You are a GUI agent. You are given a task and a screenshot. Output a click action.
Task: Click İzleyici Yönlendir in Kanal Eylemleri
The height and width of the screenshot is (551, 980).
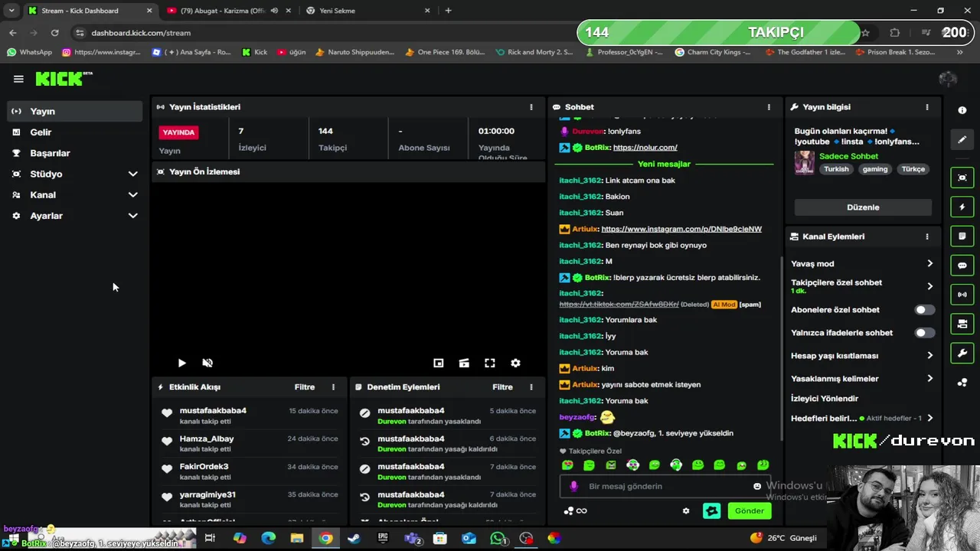pos(825,399)
